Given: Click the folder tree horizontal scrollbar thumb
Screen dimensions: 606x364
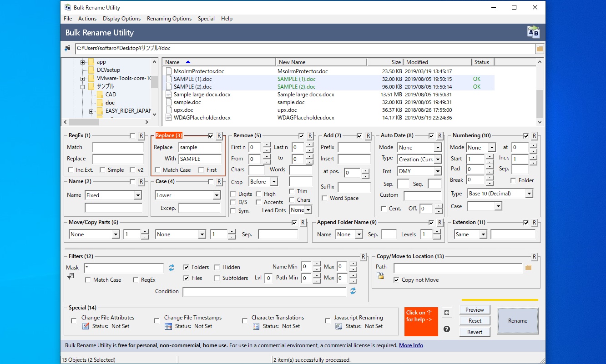Looking at the screenshot, I should coord(84,122).
